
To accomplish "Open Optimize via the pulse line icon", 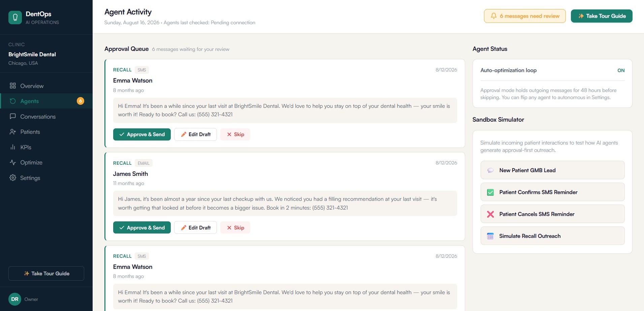I will click(x=13, y=162).
